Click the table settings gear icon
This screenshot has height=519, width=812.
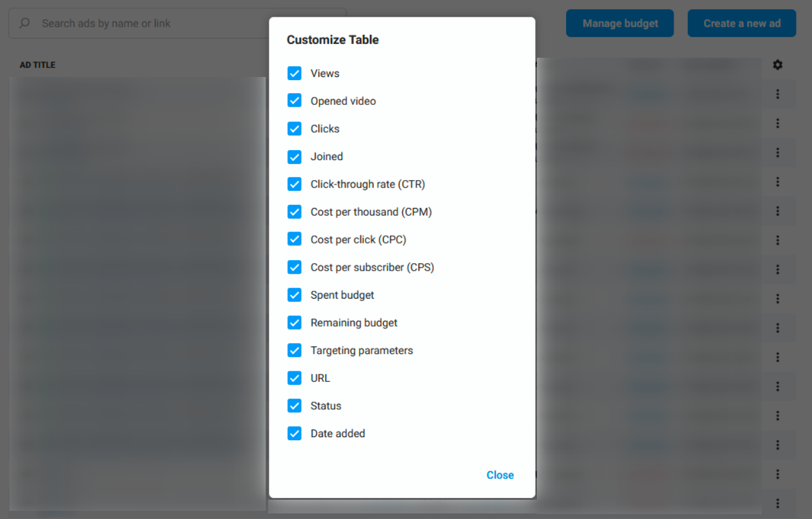[777, 65]
